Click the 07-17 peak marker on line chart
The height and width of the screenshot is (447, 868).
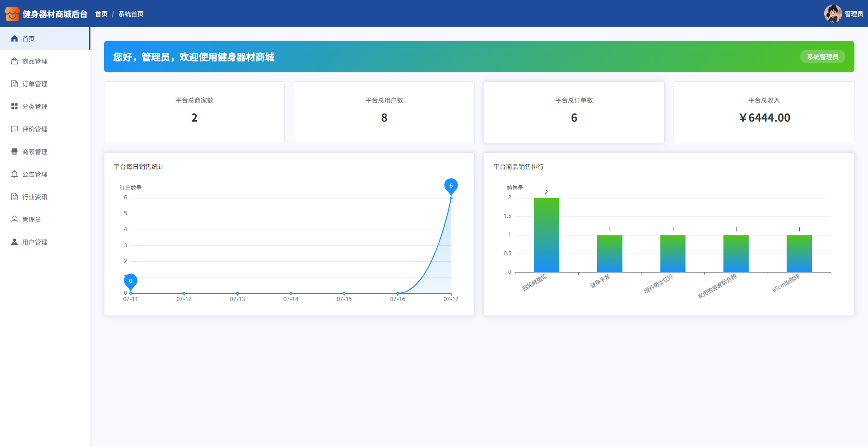pos(451,186)
